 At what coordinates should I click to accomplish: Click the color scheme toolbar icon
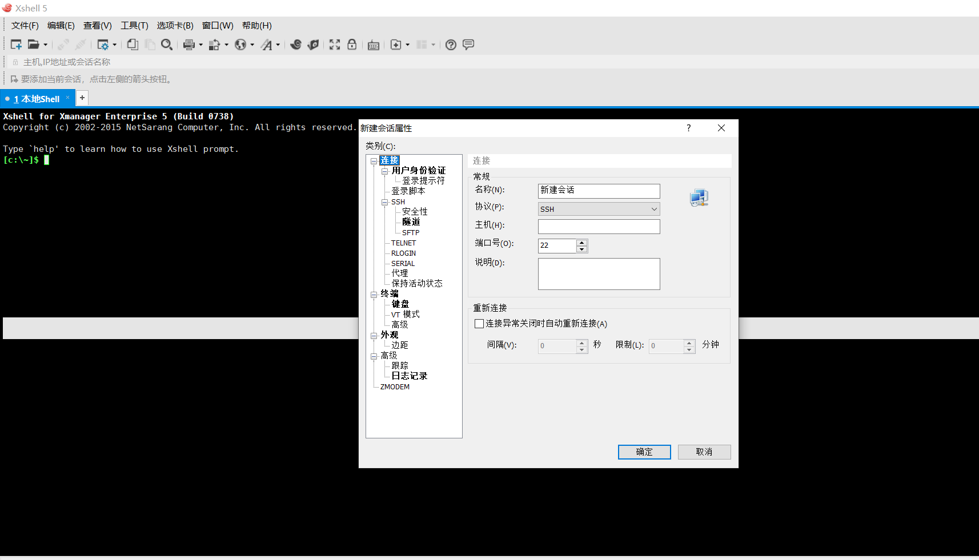[x=214, y=45]
